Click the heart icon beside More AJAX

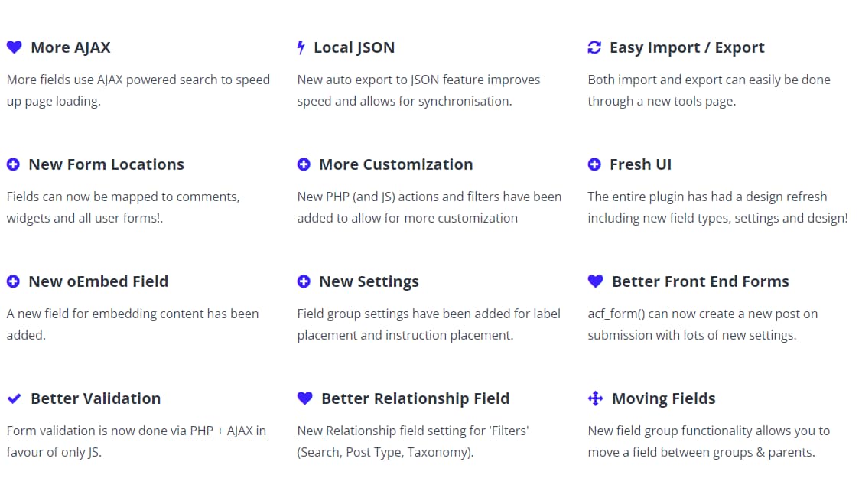pos(14,47)
